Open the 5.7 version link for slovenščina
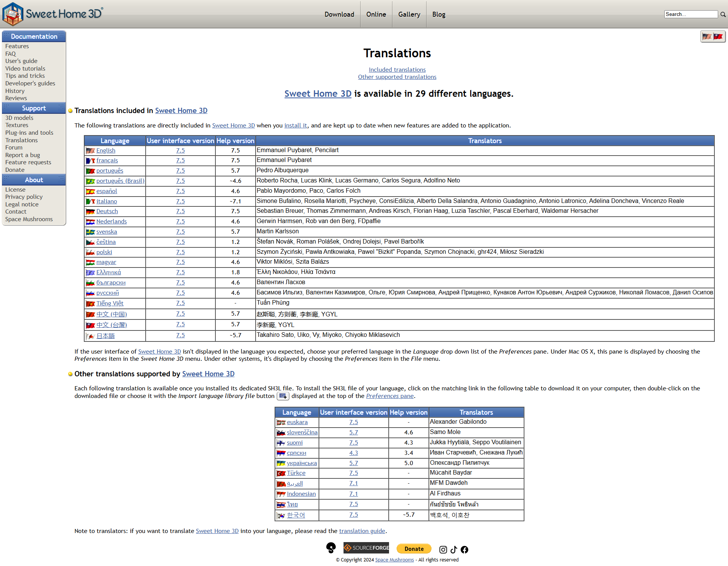 coord(354,432)
